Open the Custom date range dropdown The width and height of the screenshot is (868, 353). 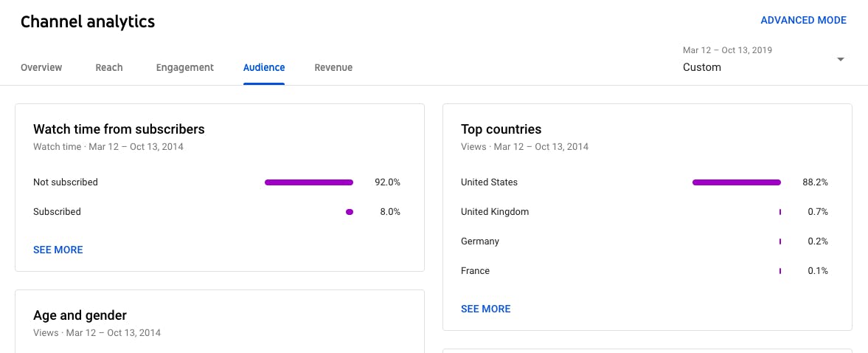point(764,59)
